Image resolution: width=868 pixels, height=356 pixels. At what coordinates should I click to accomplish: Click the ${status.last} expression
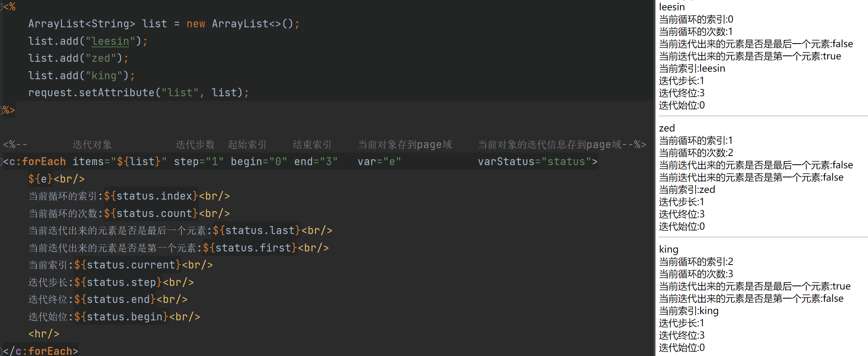coord(257,230)
